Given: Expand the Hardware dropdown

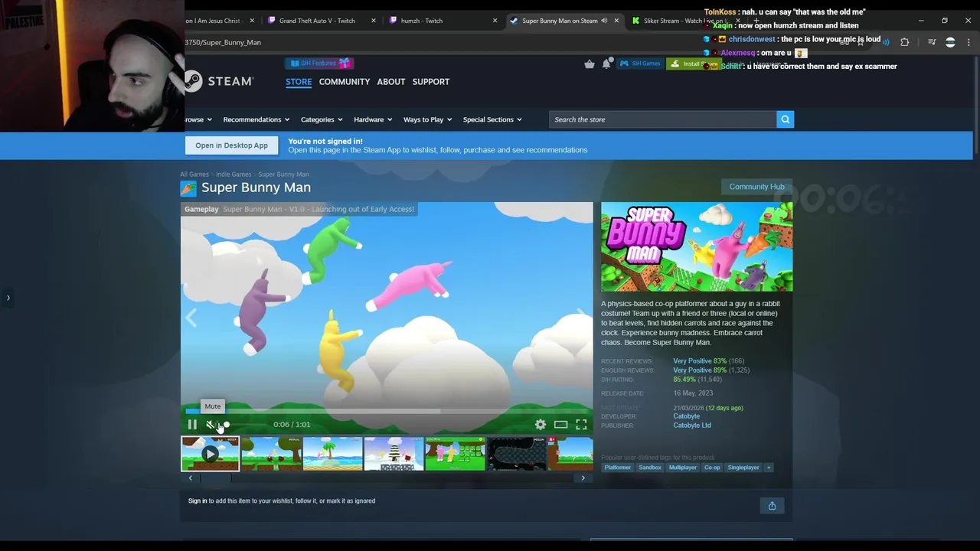Looking at the screenshot, I should [x=373, y=119].
